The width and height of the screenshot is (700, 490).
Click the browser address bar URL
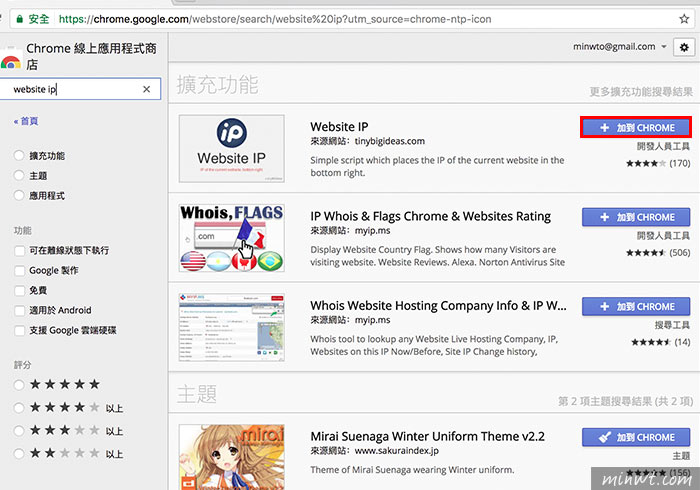[x=275, y=19]
